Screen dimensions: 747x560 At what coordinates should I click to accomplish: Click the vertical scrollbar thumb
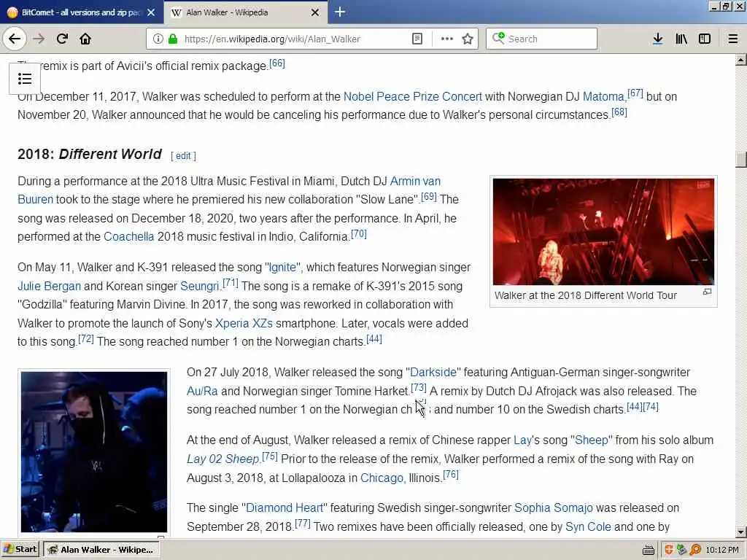tap(741, 160)
